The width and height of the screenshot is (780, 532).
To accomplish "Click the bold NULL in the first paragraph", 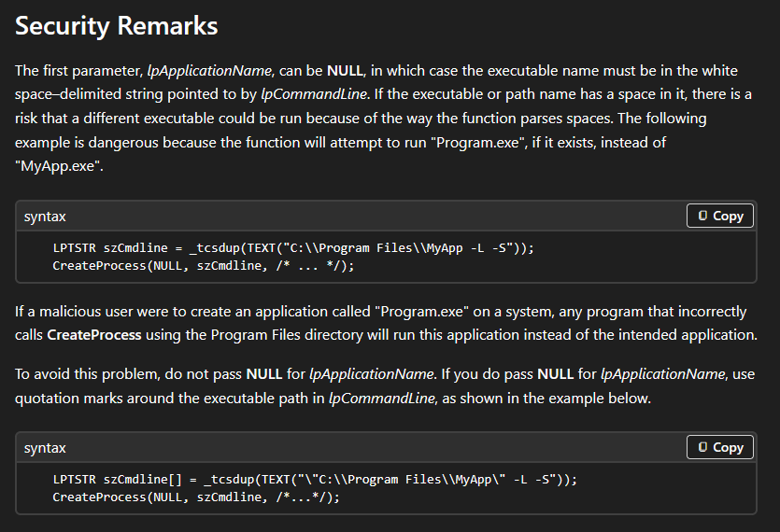I will point(346,71).
